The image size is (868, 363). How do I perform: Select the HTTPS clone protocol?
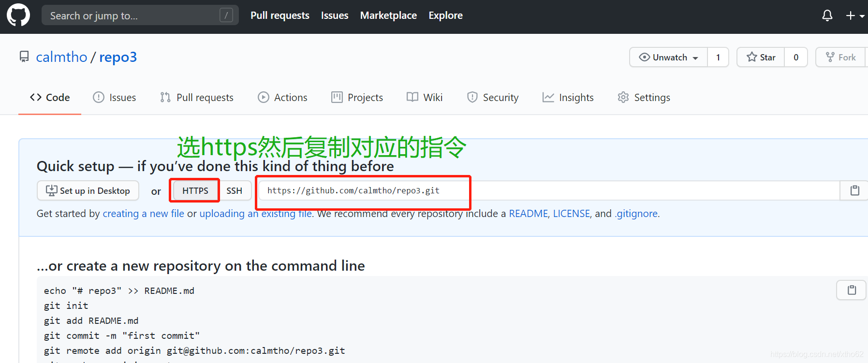pyautogui.click(x=195, y=190)
